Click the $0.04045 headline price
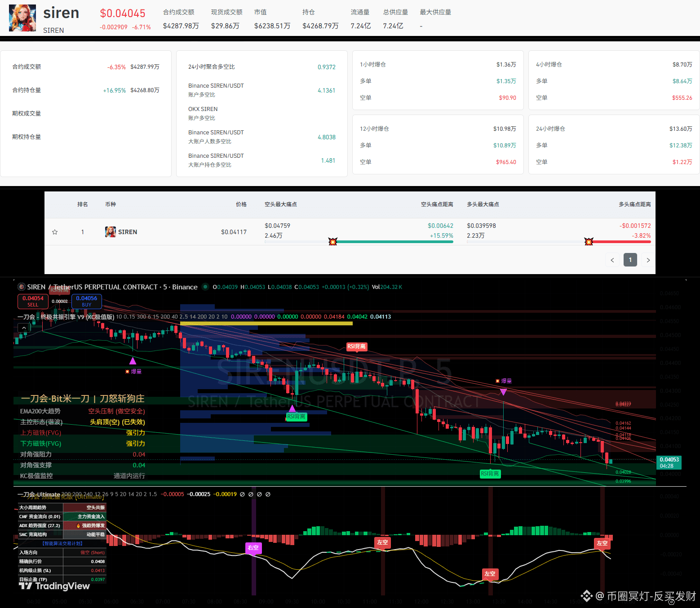 click(x=123, y=13)
